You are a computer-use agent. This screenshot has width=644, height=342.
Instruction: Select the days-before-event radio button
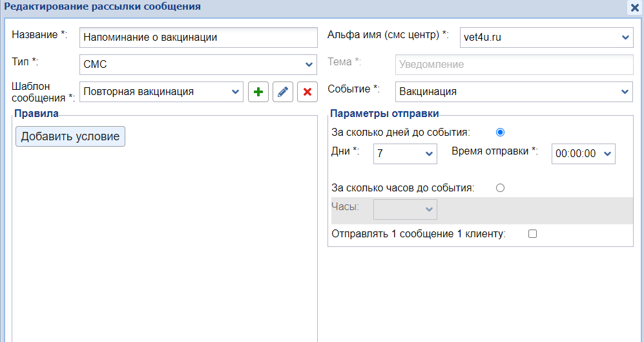tap(499, 132)
